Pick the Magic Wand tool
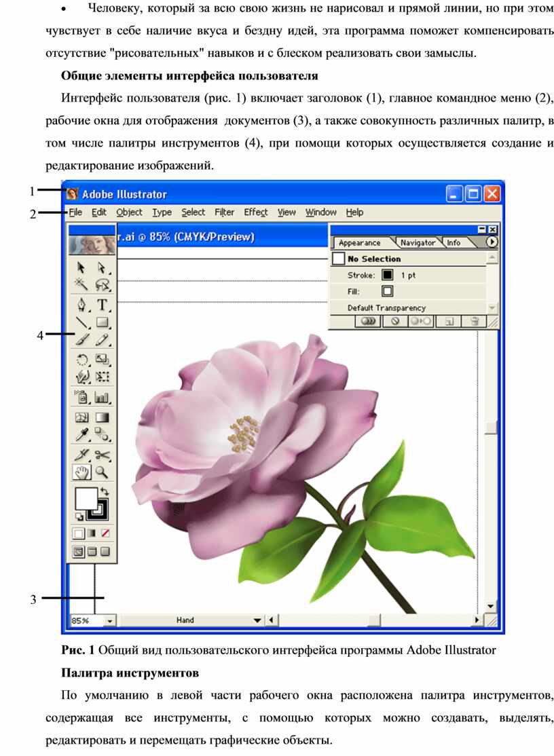 [81, 284]
